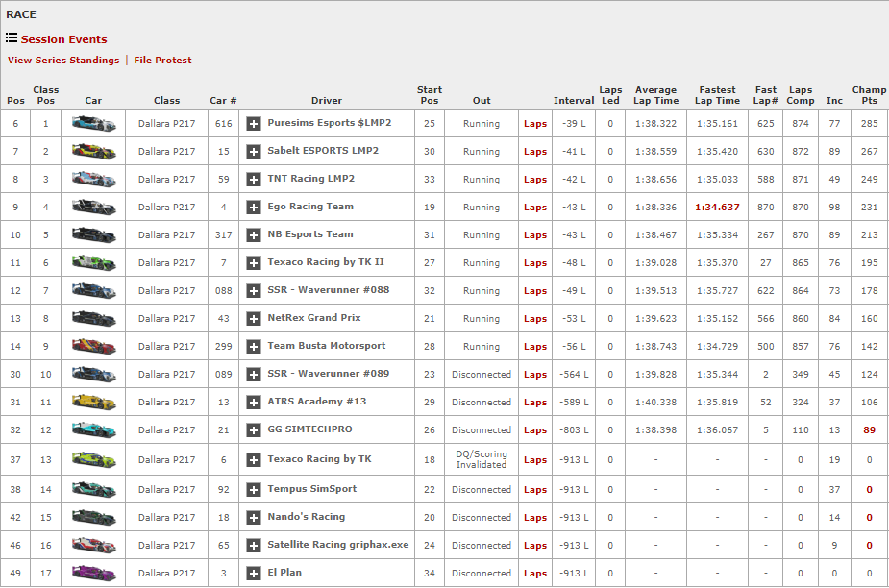889x588 pixels.
Task: Expand driver row Team Busta Motorsport
Action: point(254,346)
